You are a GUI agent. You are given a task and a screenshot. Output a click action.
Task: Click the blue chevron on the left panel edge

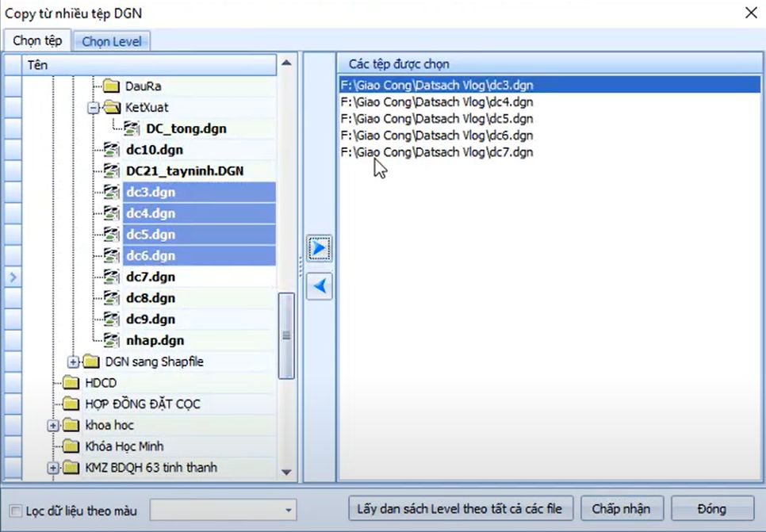13,277
